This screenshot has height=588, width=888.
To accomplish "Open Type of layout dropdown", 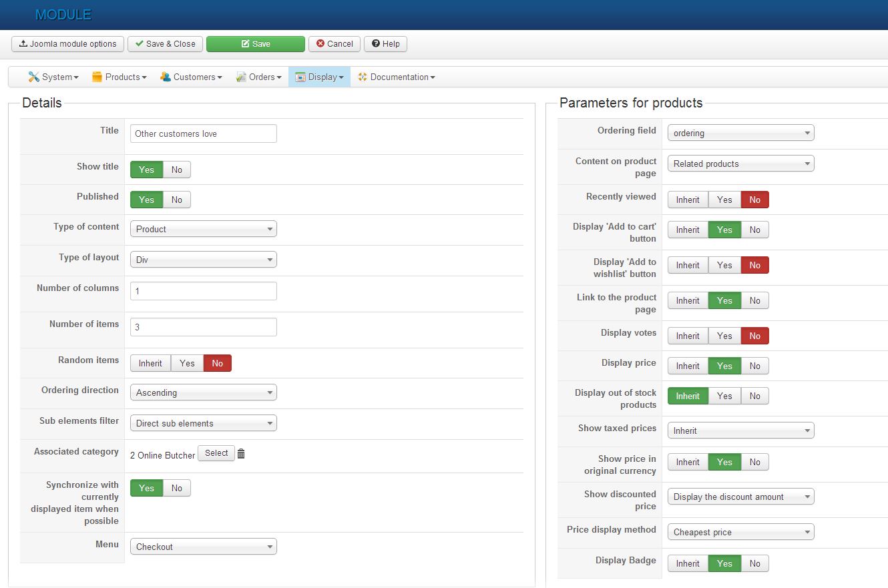I will pyautogui.click(x=204, y=260).
